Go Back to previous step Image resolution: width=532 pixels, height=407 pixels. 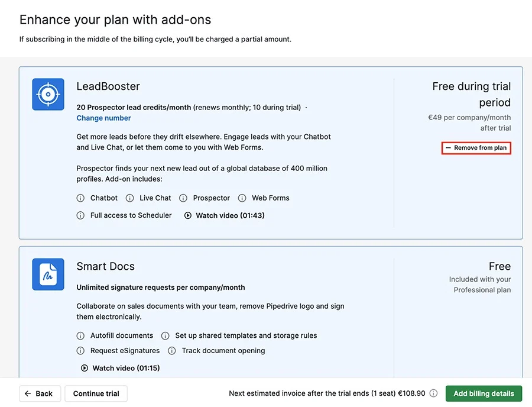coord(40,394)
